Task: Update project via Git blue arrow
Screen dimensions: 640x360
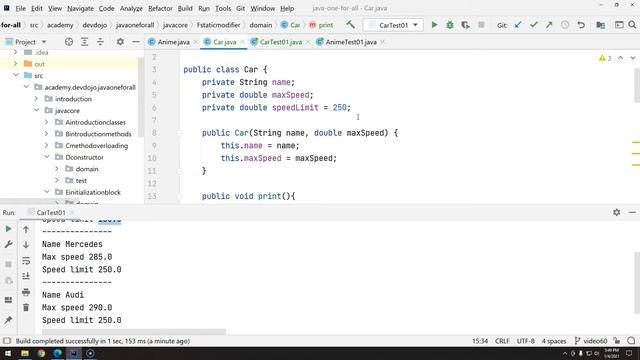Action: (518, 25)
